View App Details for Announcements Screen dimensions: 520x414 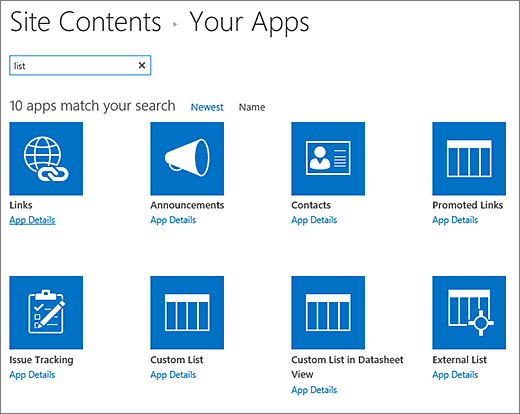173,220
